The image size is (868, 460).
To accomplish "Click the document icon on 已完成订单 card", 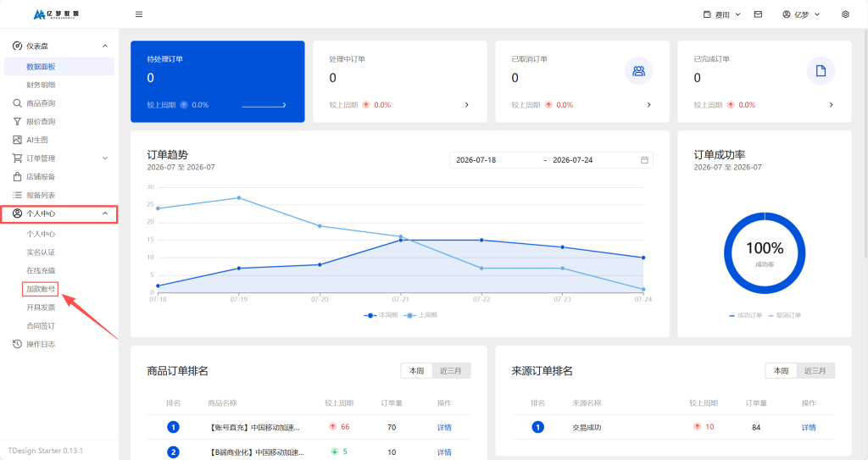I will 821,71.
